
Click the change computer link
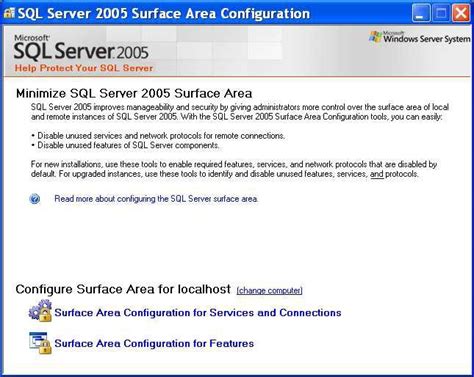pyautogui.click(x=269, y=291)
